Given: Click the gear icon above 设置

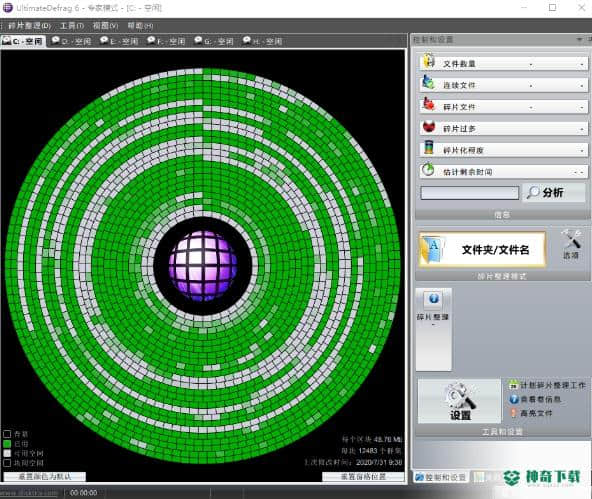Looking at the screenshot, I should tap(459, 396).
